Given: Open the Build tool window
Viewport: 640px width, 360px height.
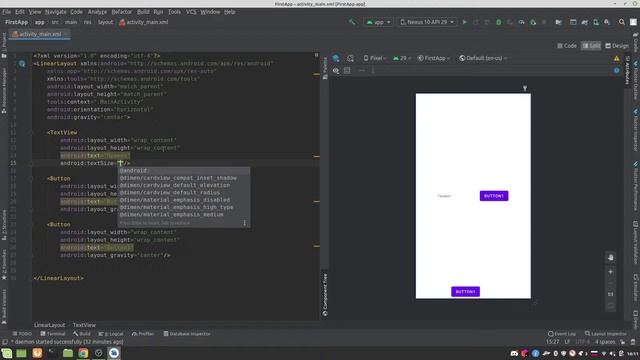Looking at the screenshot, I should point(82,333).
